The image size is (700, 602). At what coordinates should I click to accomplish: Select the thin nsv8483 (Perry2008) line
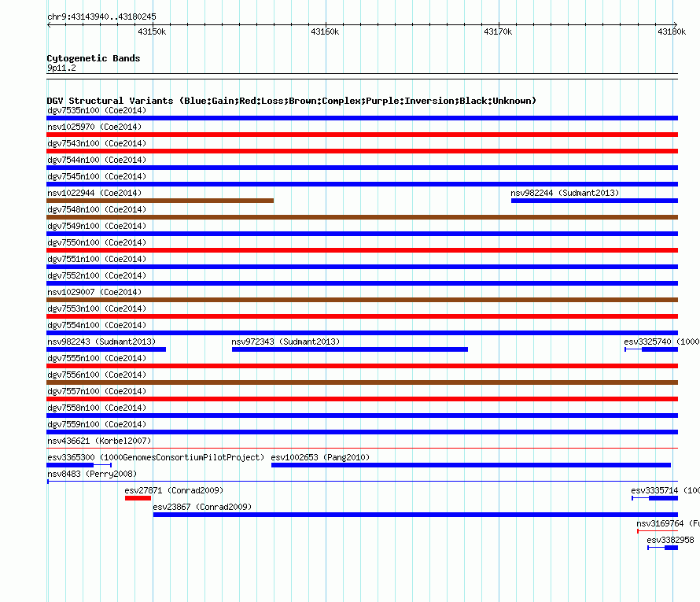(x=362, y=482)
